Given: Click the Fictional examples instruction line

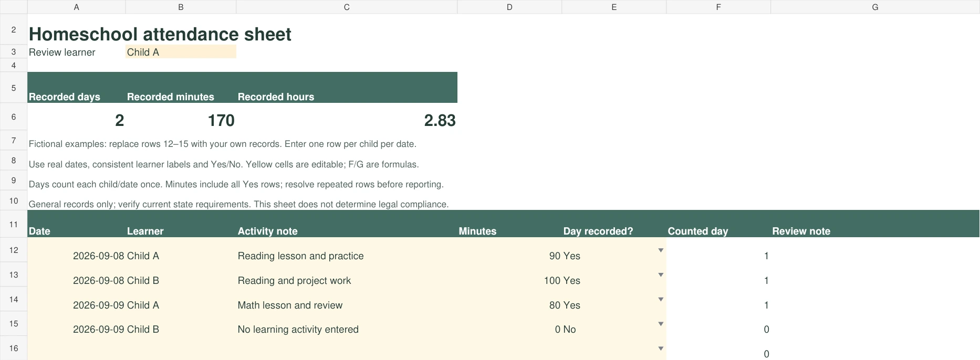Looking at the screenshot, I should pyautogui.click(x=223, y=144).
